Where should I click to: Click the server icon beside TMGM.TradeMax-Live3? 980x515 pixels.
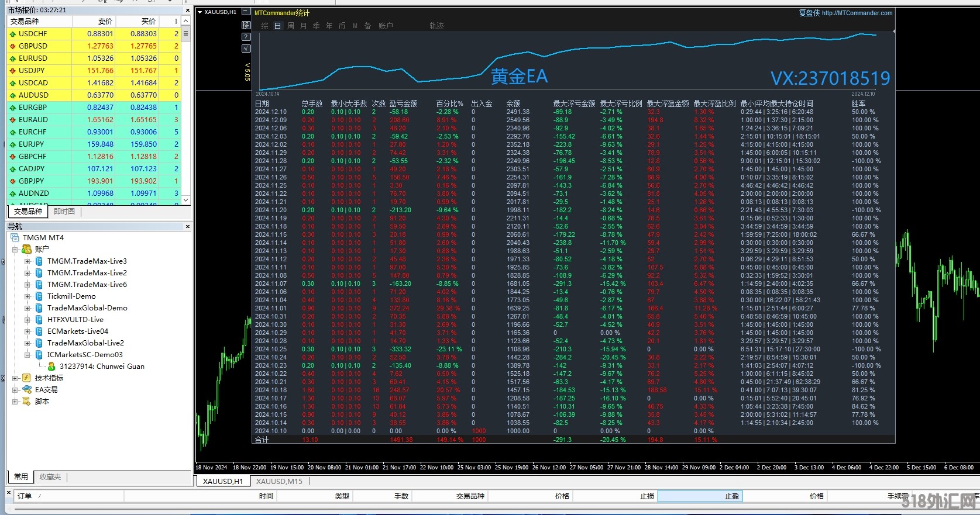tap(39, 261)
